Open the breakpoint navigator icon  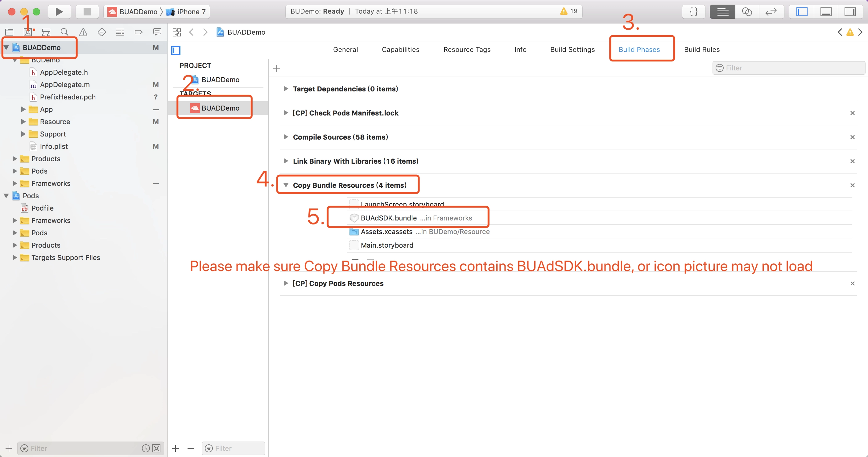(138, 32)
